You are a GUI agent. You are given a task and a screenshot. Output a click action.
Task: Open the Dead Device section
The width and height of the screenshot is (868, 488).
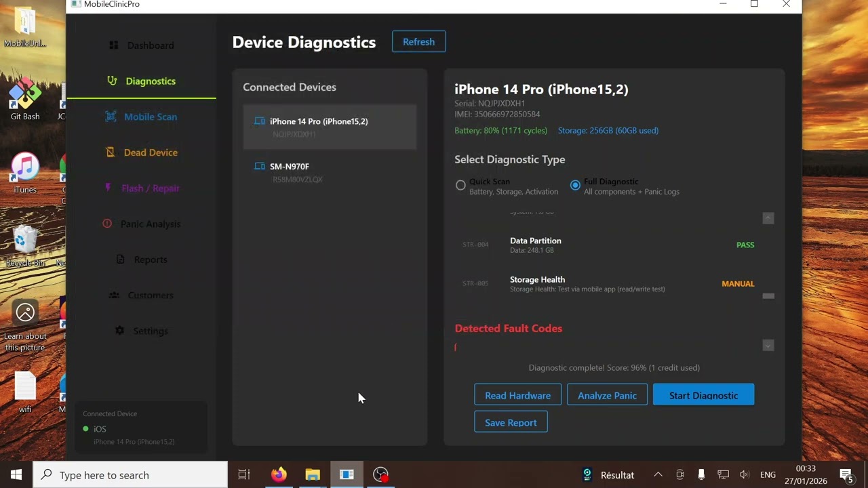point(141,152)
